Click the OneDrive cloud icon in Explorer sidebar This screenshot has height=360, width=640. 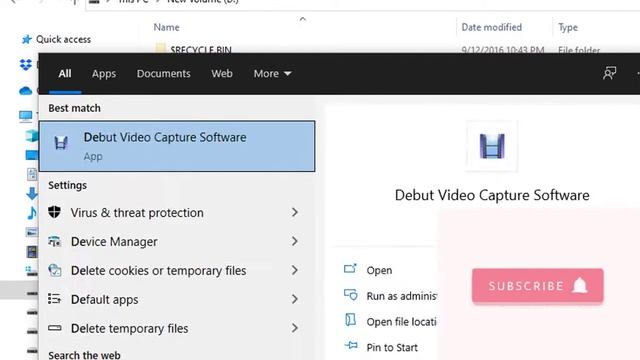click(x=26, y=90)
